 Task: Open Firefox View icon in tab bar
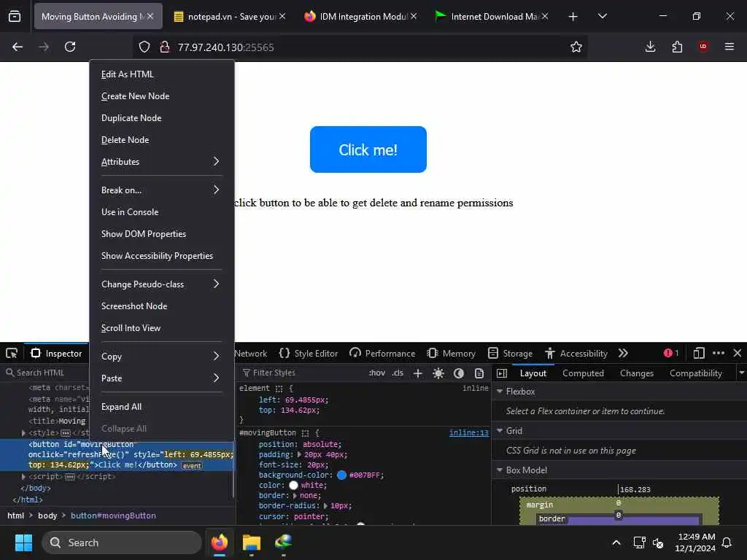point(15,17)
